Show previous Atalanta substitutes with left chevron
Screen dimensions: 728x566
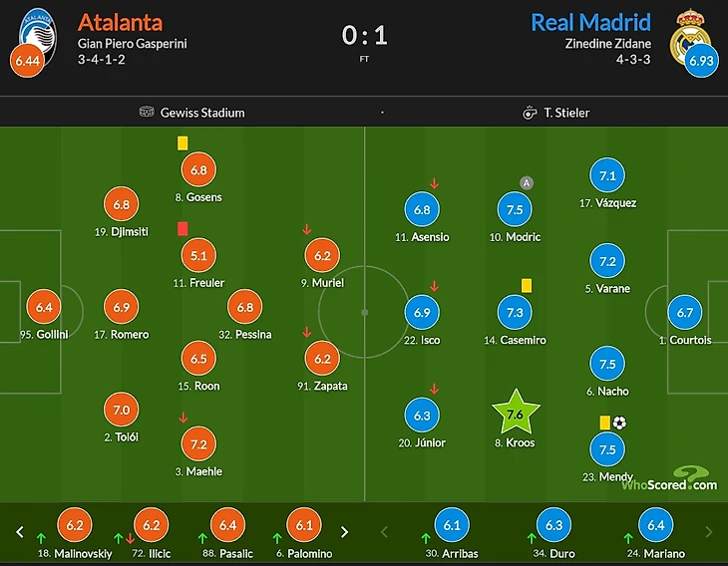[20, 532]
